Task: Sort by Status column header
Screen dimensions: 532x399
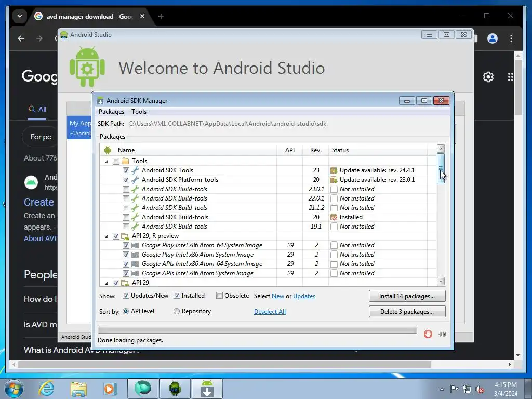Action: coord(378,150)
